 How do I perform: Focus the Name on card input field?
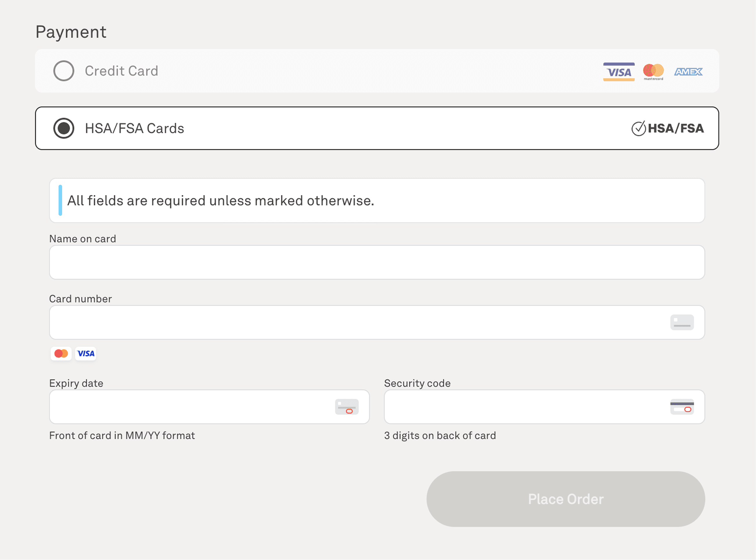coord(377,262)
